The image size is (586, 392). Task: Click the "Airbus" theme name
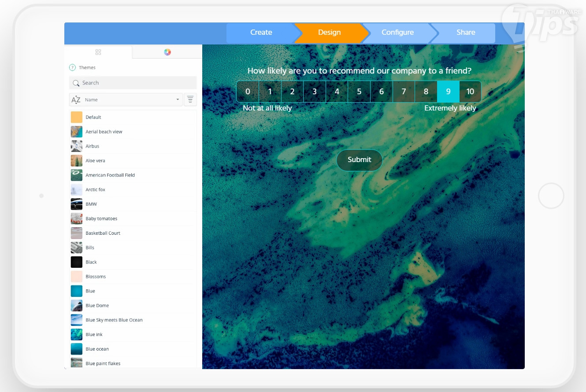(x=93, y=146)
